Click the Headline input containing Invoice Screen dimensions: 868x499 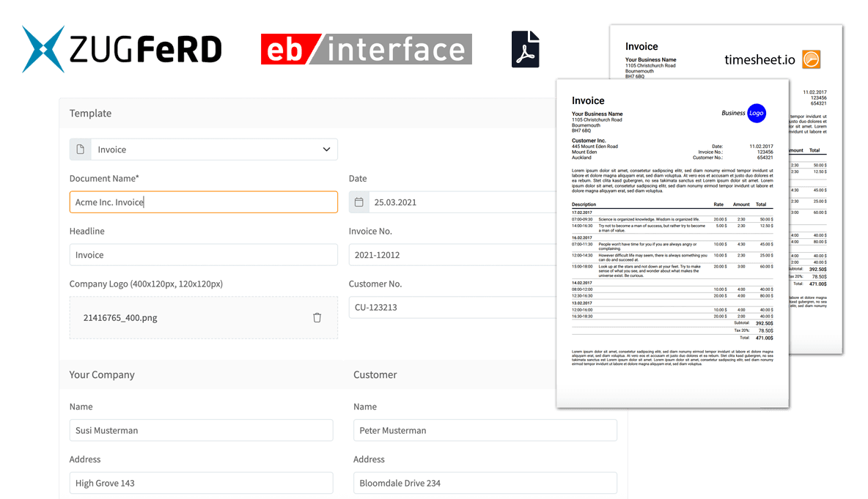[203, 254]
